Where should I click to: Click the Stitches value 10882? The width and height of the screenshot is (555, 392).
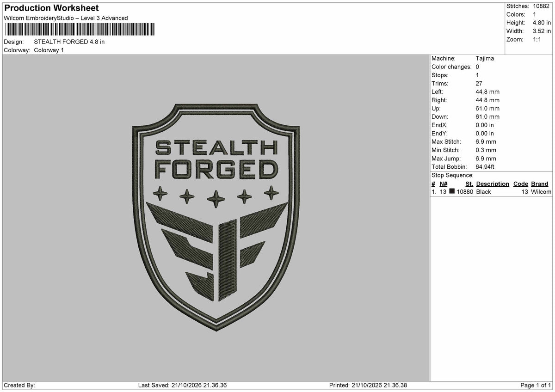(542, 6)
